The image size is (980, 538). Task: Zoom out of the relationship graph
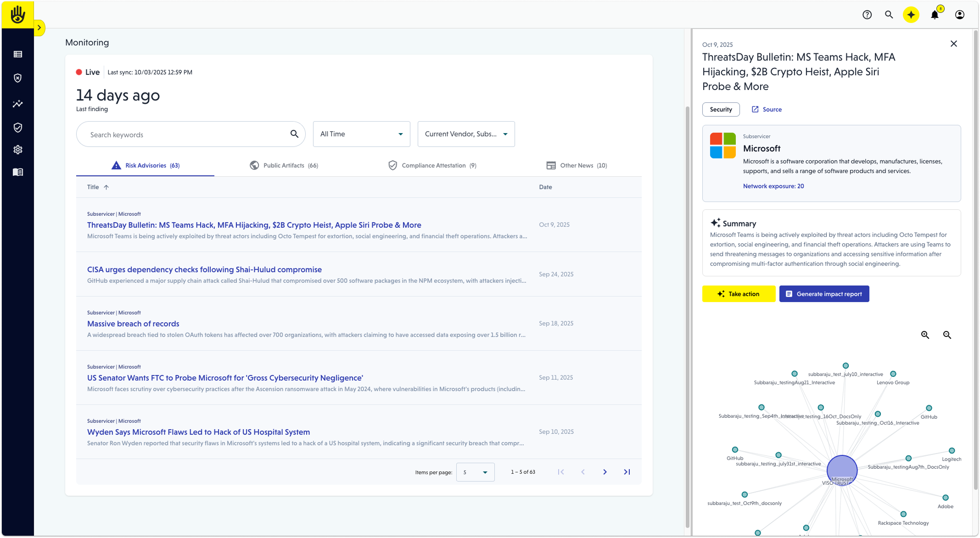[x=947, y=335]
